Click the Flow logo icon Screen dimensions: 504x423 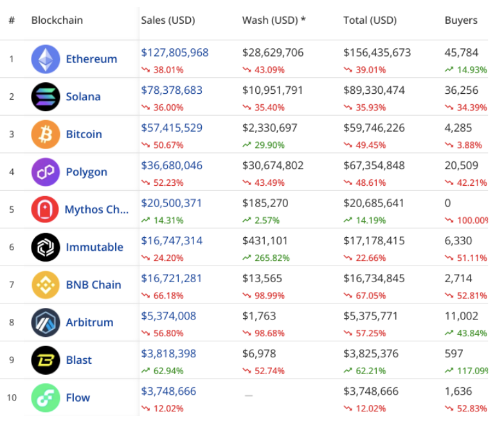pyautogui.click(x=46, y=397)
